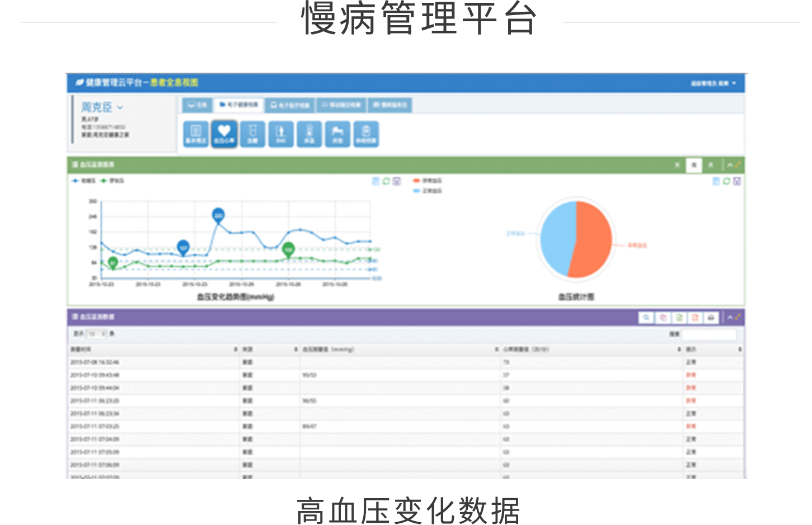Open data view icon above trend chart
The image size is (812, 525).
376,181
